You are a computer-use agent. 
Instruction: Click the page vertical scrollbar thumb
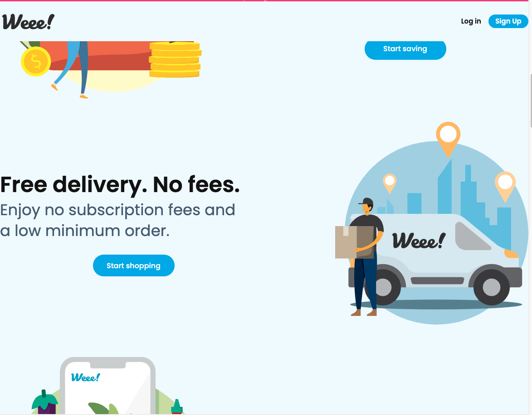coord(530,101)
